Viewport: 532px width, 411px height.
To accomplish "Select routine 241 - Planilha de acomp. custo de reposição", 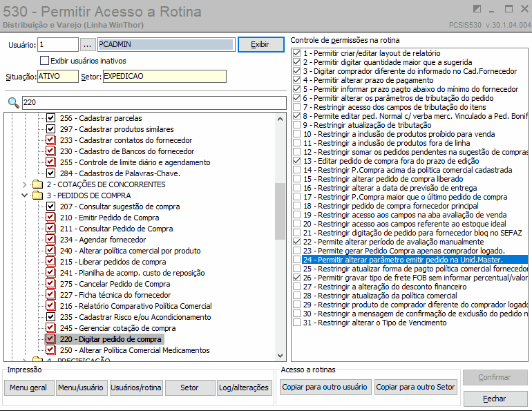I will pyautogui.click(x=133, y=273).
